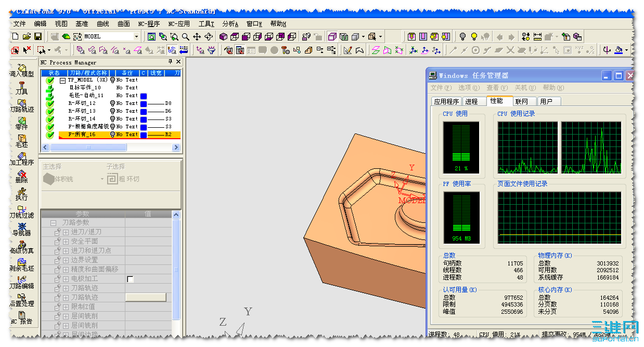Open the 毛坯 (stock) sidebar tool
The height and width of the screenshot is (347, 644).
pos(22,141)
